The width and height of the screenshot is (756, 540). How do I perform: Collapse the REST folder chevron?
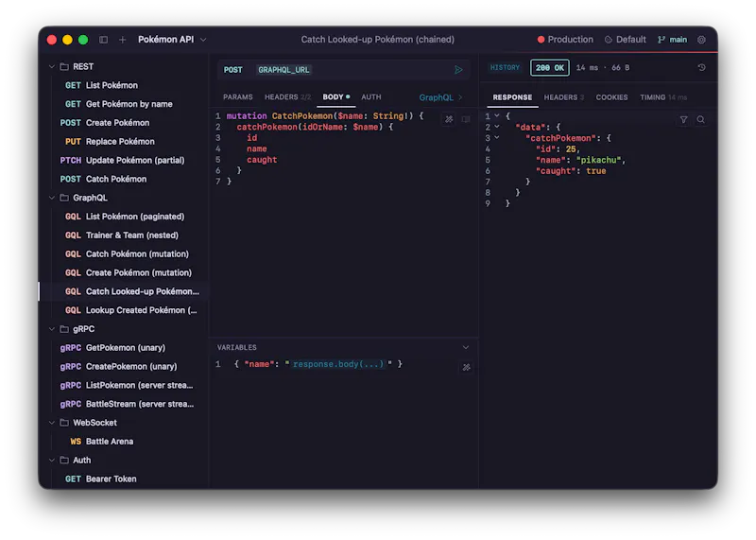(52, 66)
